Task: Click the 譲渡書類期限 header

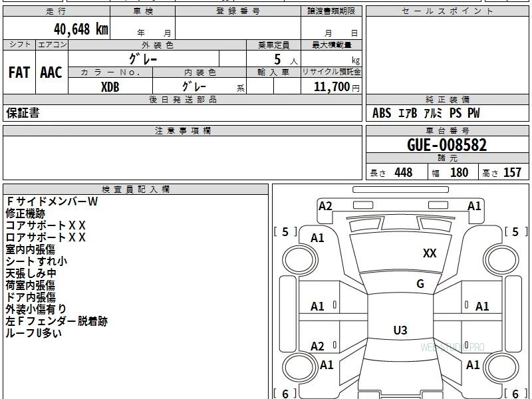Action: tap(331, 11)
